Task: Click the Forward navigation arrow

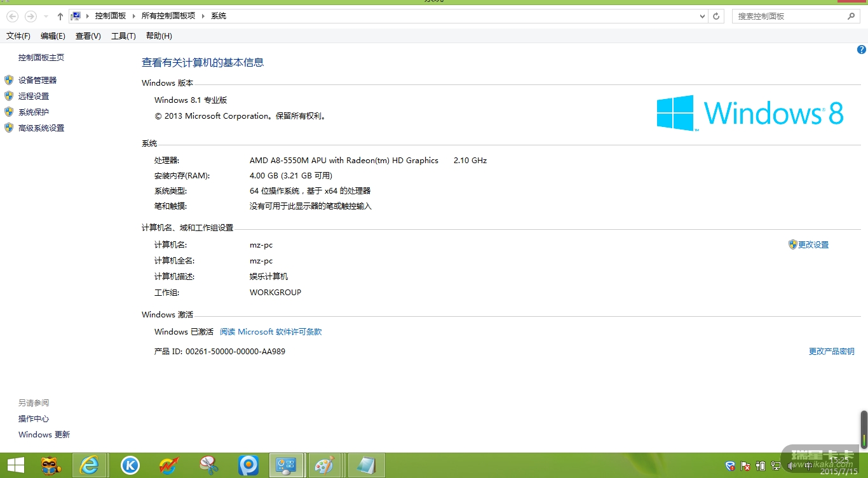Action: (30, 17)
